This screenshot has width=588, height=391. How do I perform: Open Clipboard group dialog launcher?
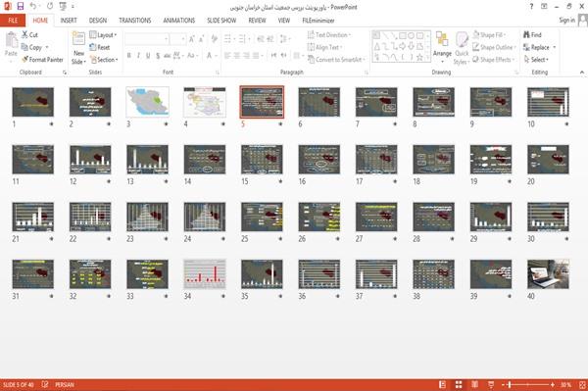tap(65, 73)
